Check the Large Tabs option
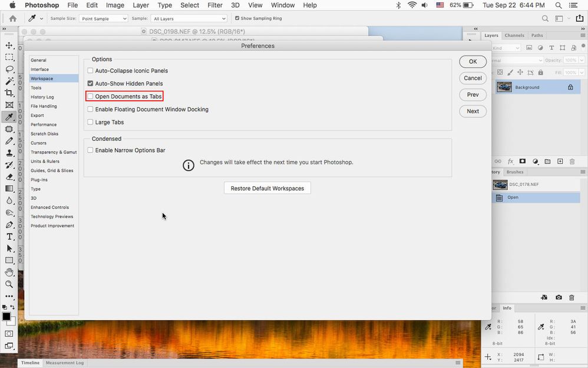The height and width of the screenshot is (368, 588). click(90, 122)
